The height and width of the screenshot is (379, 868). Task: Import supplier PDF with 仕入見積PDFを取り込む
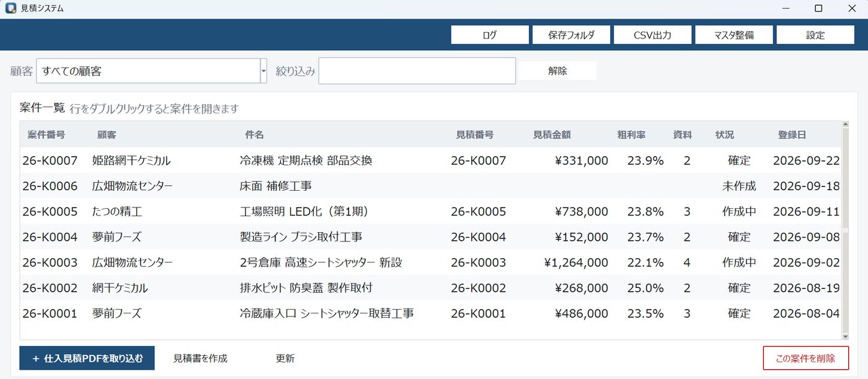87,358
